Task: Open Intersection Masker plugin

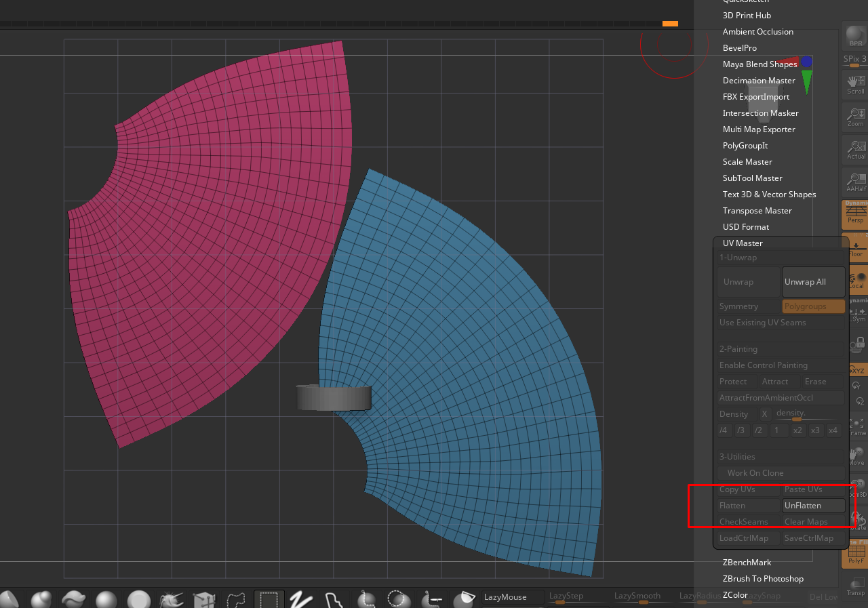Action: 761,113
